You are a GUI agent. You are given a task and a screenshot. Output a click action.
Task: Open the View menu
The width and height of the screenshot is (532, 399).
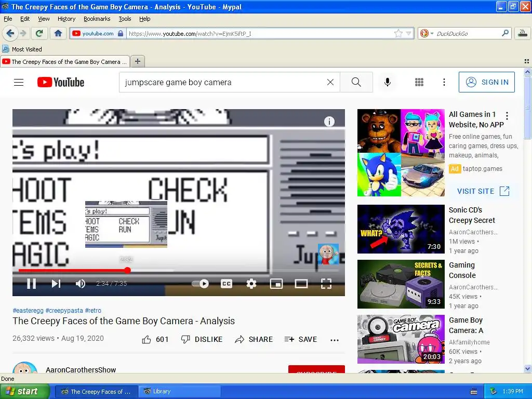click(44, 19)
